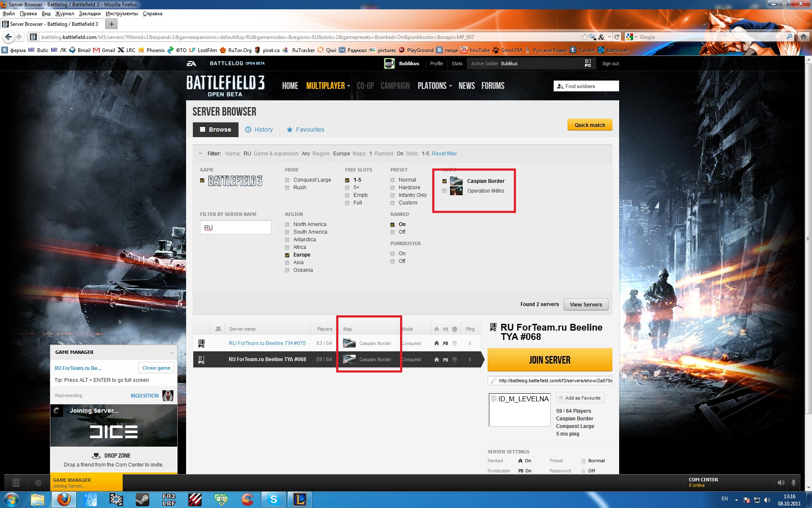812x508 pixels.
Task: Open Gmail bookmark in bookmarks bar
Action: (104, 50)
